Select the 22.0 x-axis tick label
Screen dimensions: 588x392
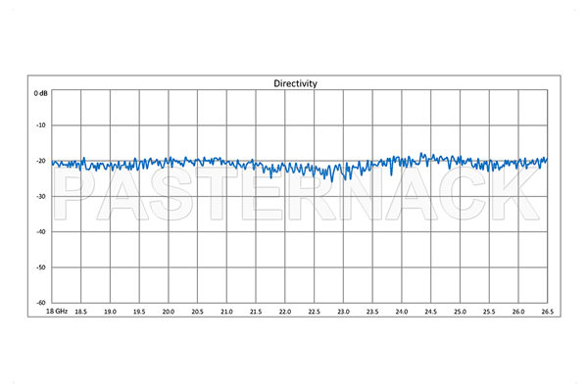(285, 311)
